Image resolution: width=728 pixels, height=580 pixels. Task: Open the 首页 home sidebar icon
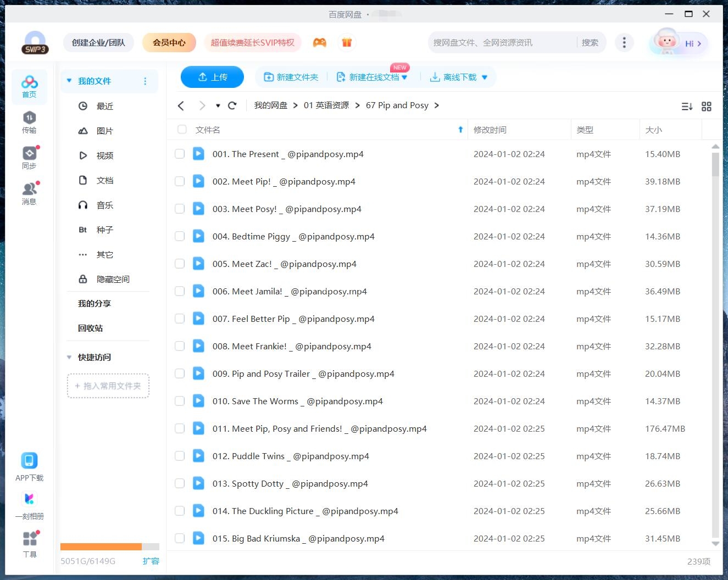click(x=29, y=87)
